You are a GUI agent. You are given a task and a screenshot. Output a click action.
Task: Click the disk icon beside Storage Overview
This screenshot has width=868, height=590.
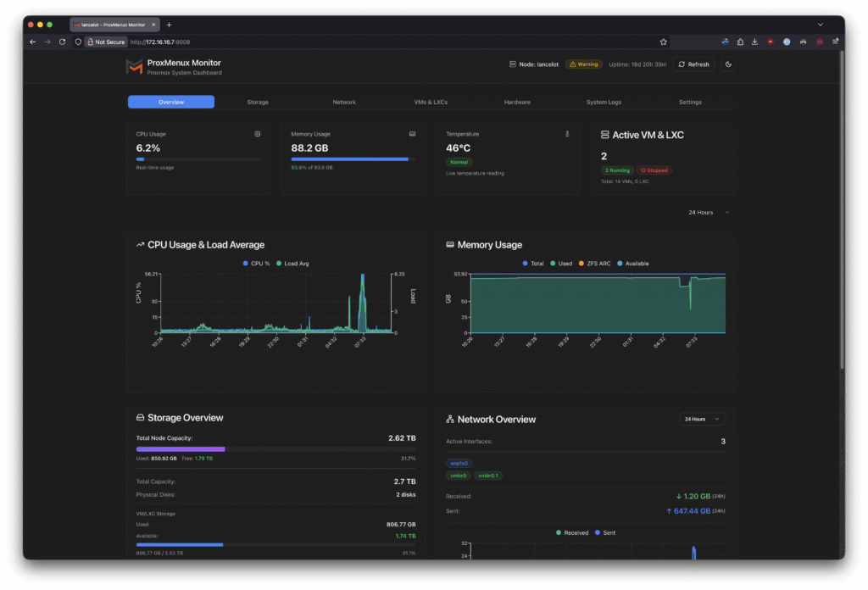click(x=141, y=418)
